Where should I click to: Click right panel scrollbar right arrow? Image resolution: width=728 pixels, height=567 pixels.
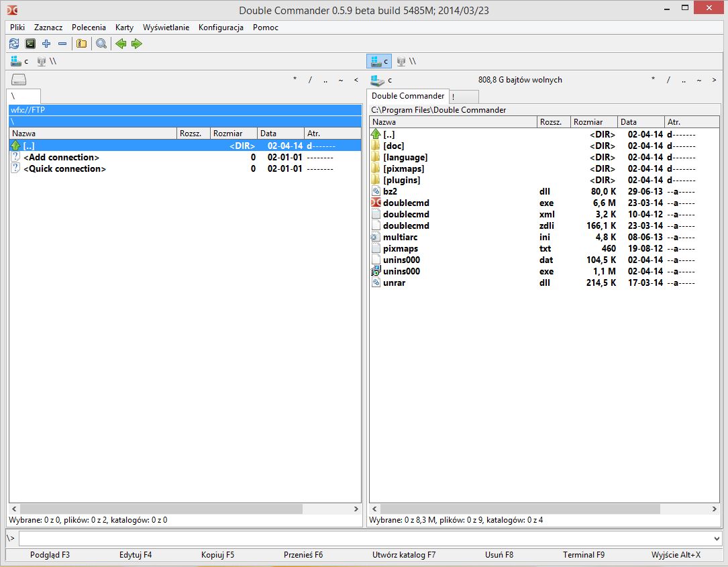pos(714,509)
